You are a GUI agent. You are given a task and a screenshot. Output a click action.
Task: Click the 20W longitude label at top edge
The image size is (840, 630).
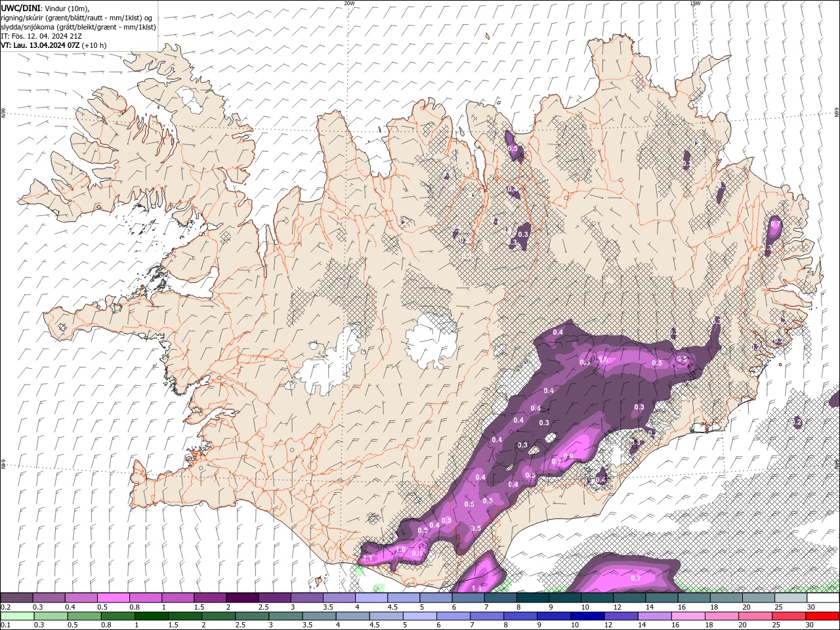tap(349, 3)
